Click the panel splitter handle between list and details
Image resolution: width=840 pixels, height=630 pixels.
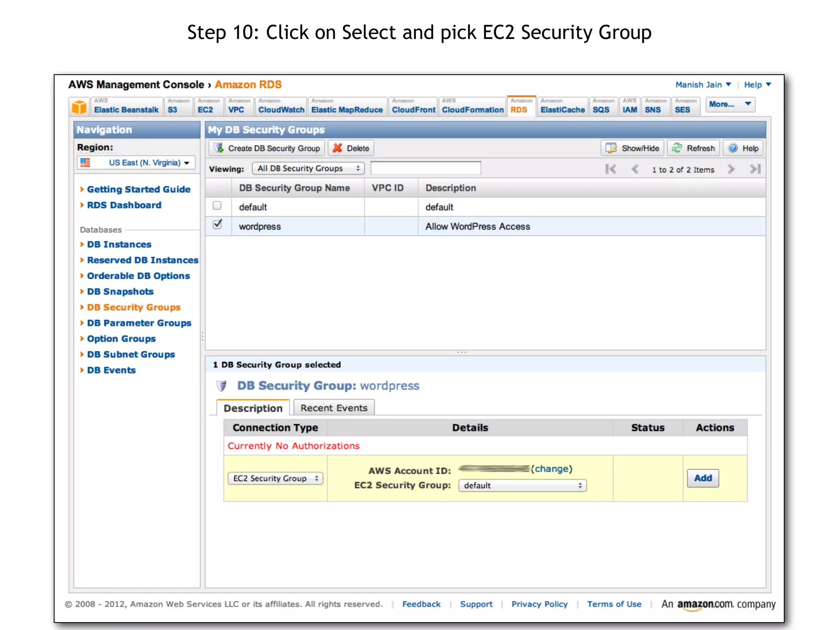coord(462,353)
